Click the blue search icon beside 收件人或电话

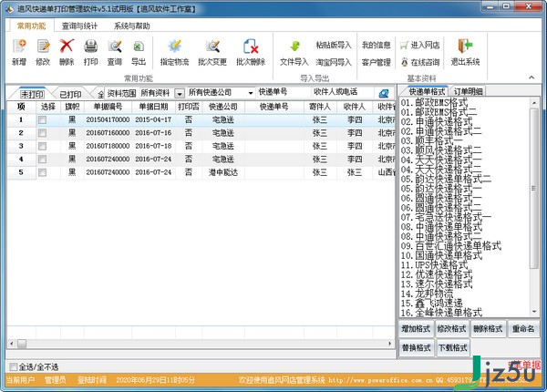tap(384, 93)
